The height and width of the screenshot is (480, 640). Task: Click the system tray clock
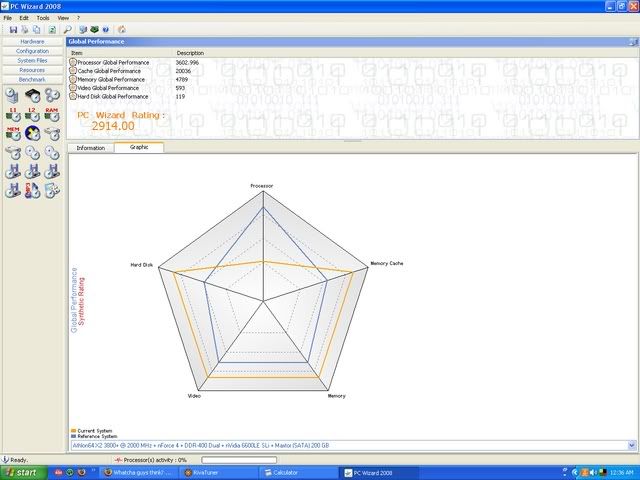(x=622, y=473)
